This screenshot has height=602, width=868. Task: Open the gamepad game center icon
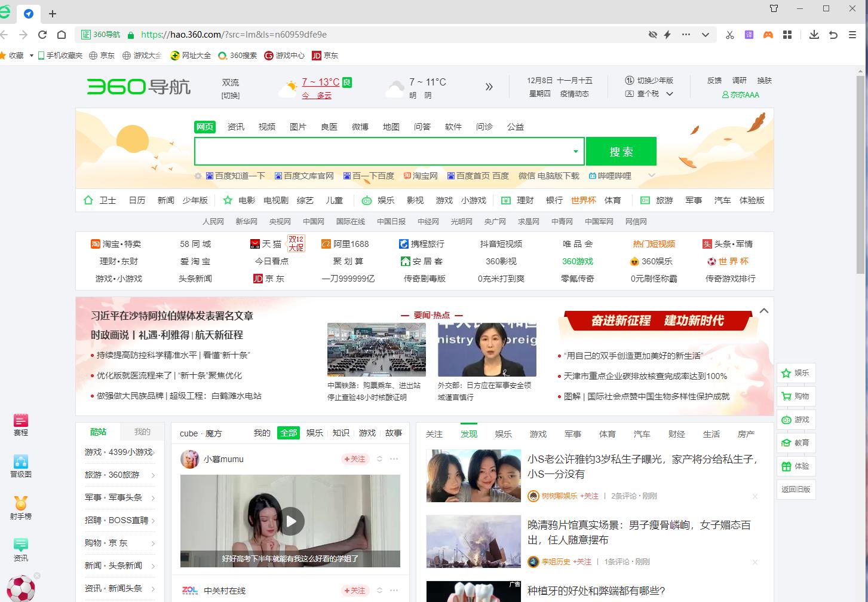coord(768,34)
